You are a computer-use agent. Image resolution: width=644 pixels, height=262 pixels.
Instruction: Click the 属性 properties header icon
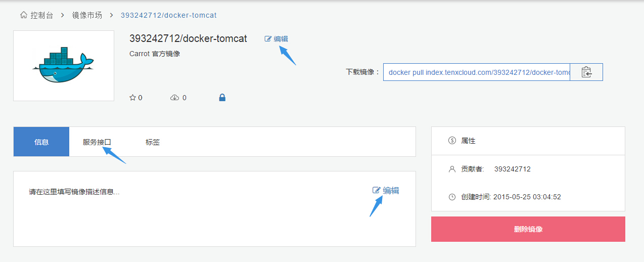tap(452, 141)
